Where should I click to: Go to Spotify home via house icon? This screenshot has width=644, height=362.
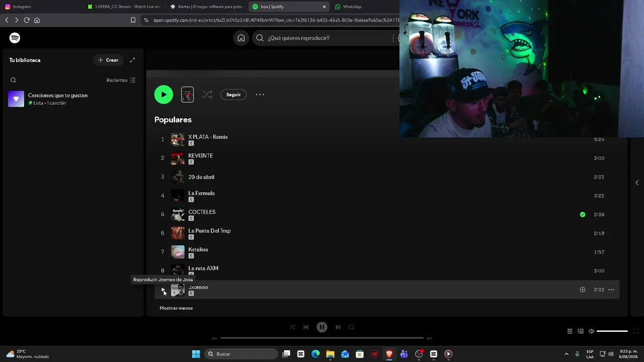[241, 38]
